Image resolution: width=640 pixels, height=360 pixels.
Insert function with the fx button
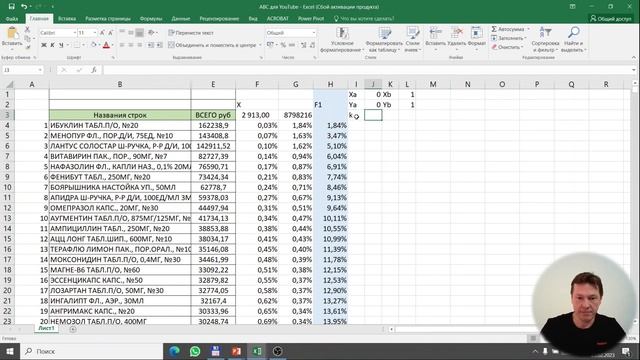point(94,70)
